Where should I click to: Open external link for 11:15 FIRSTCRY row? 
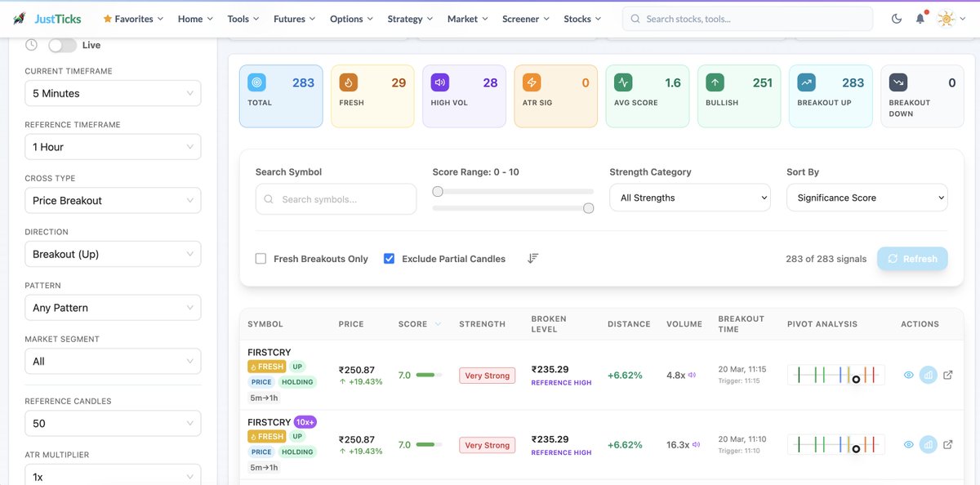pos(948,376)
